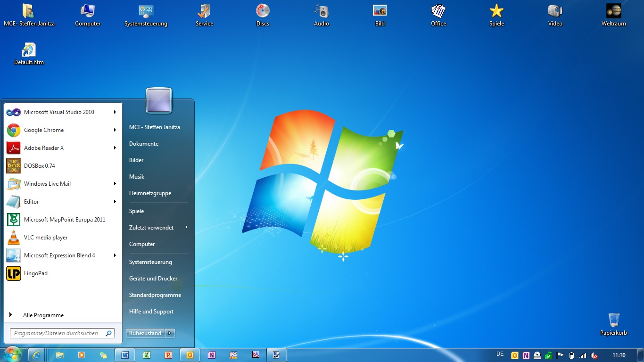Click Hilfe und Support link
Image resolution: width=644 pixels, height=362 pixels.
pos(151,312)
